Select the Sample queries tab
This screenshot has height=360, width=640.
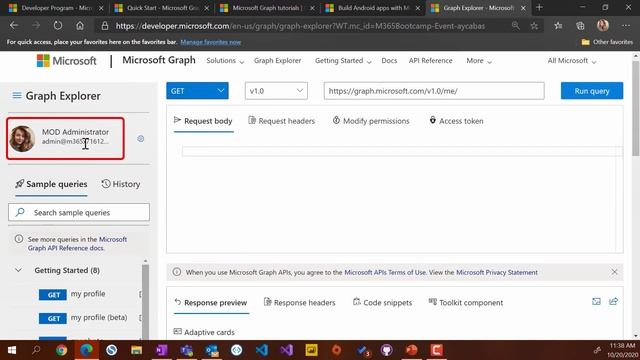click(51, 184)
